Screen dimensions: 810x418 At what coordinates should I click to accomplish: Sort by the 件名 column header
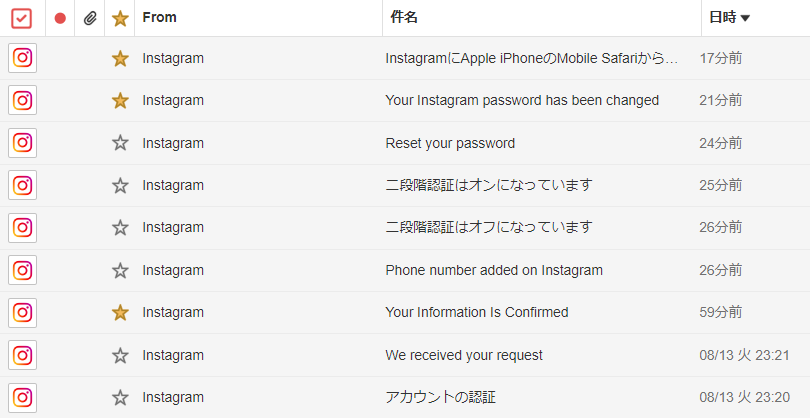pos(403,17)
